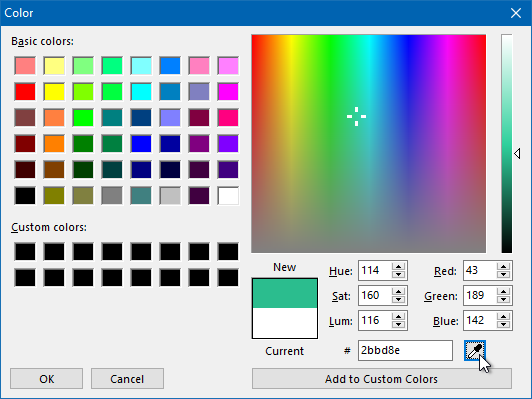Decrease the Red value with down arrow
The image size is (532, 399).
pyautogui.click(x=504, y=274)
